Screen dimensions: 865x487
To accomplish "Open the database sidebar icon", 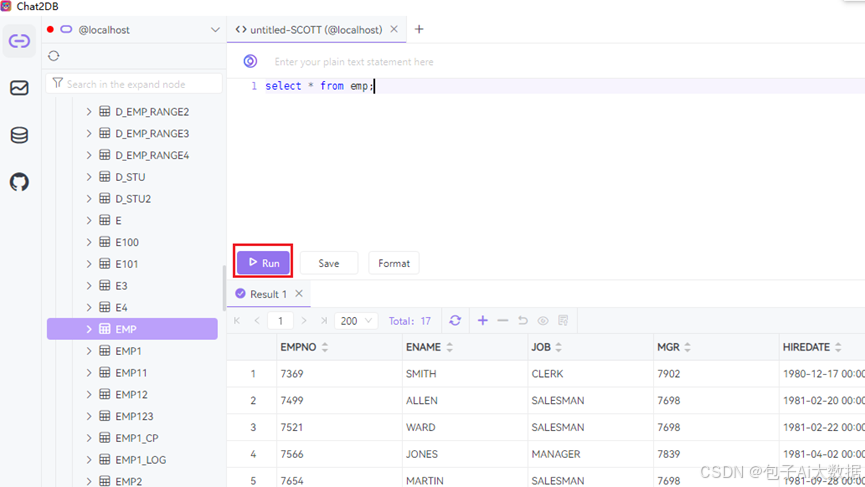I will pyautogui.click(x=19, y=135).
